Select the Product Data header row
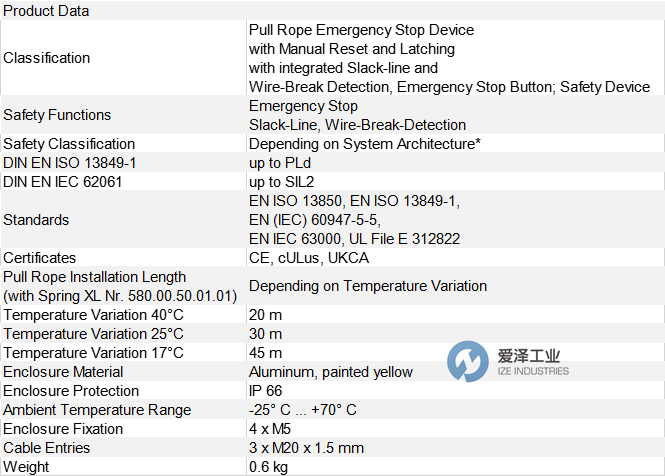 (46, 11)
